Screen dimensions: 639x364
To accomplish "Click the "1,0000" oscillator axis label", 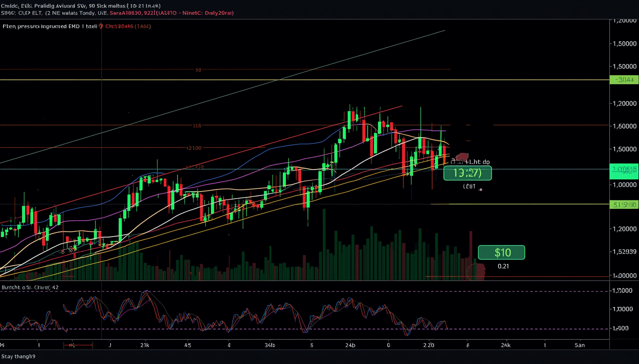I will (x=623, y=309).
